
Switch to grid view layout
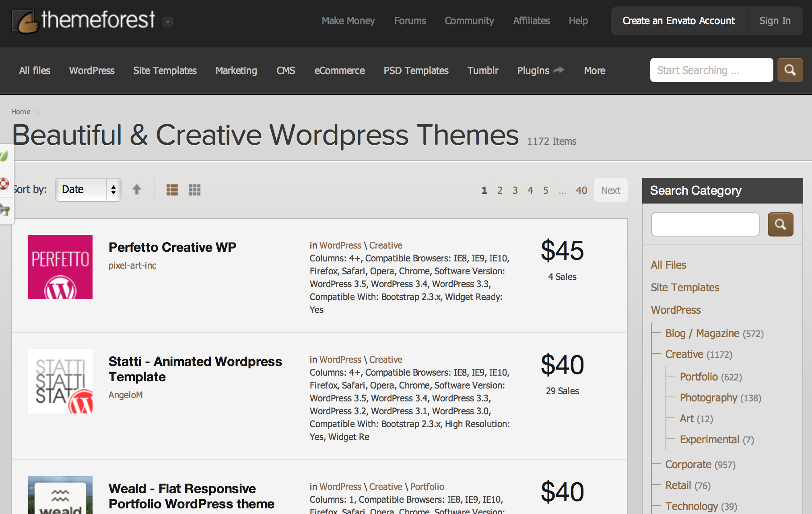click(195, 190)
